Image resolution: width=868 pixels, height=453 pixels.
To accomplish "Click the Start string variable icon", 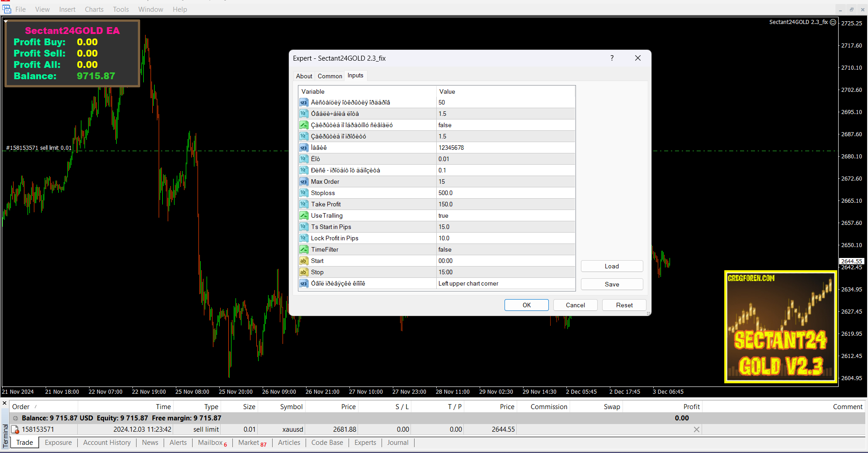I will (303, 261).
